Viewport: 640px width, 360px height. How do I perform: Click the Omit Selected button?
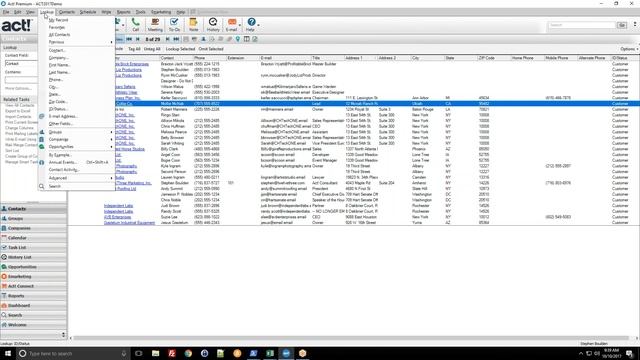point(211,49)
